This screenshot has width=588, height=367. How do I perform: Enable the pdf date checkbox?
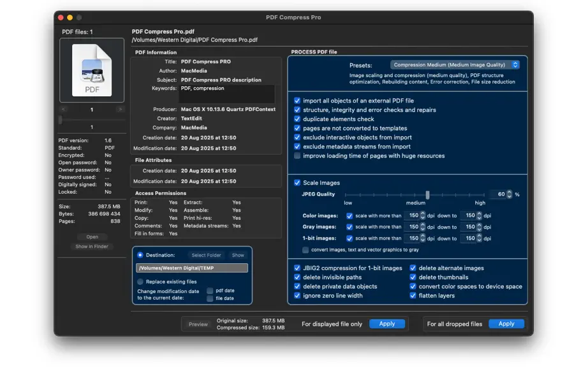(210, 291)
